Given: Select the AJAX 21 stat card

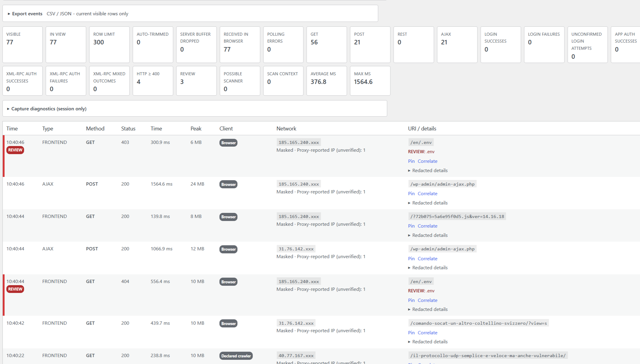Looking at the screenshot, I should 457,45.
